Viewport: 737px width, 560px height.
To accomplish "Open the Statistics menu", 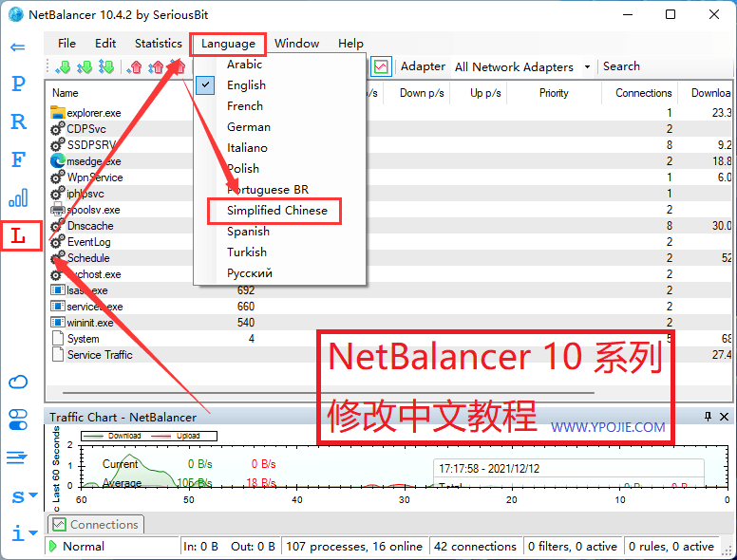I will pos(159,44).
